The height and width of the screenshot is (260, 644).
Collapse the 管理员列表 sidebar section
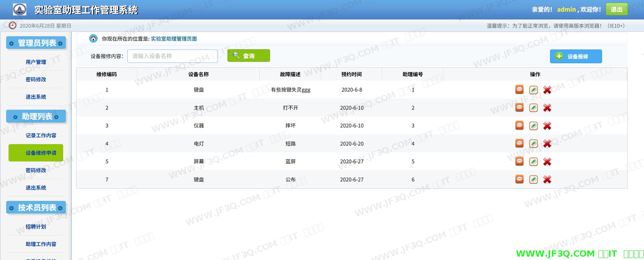37,43
